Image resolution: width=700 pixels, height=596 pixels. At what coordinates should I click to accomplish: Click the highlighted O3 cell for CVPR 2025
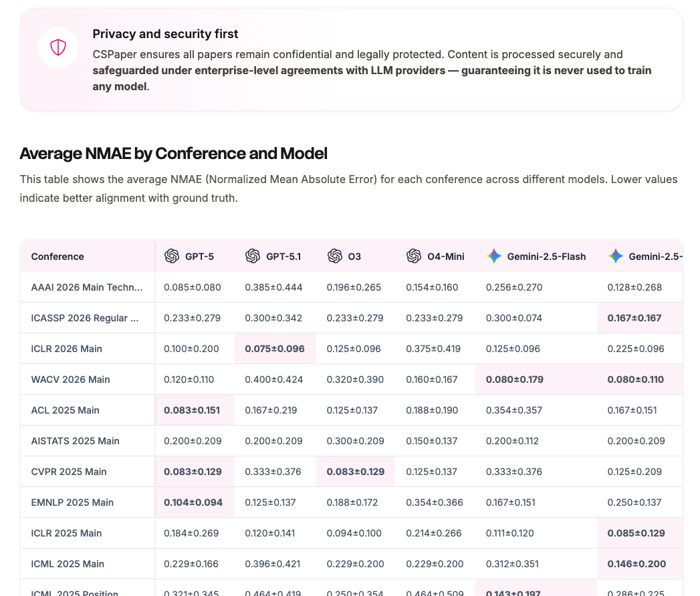(x=355, y=472)
